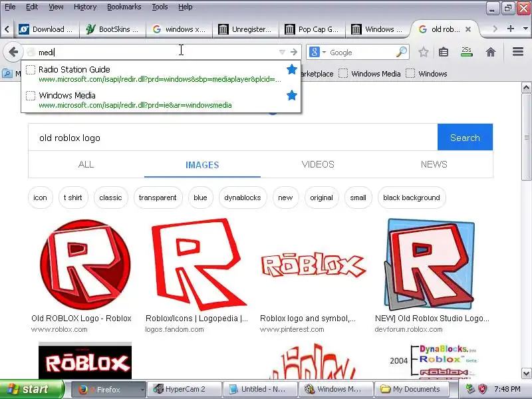
Task: Open the File menu
Action: [x=10, y=7]
